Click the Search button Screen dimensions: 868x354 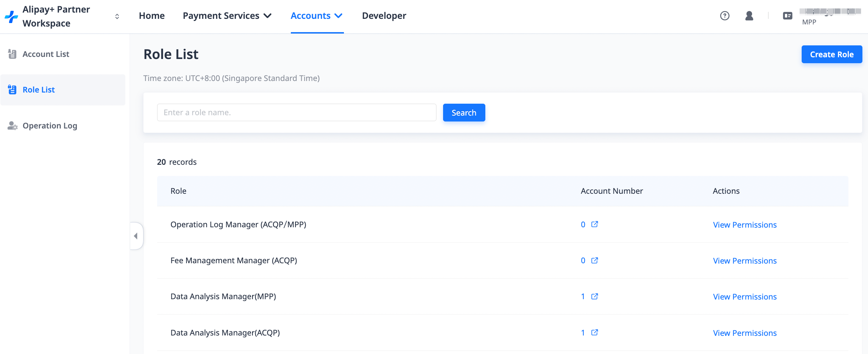pyautogui.click(x=464, y=112)
